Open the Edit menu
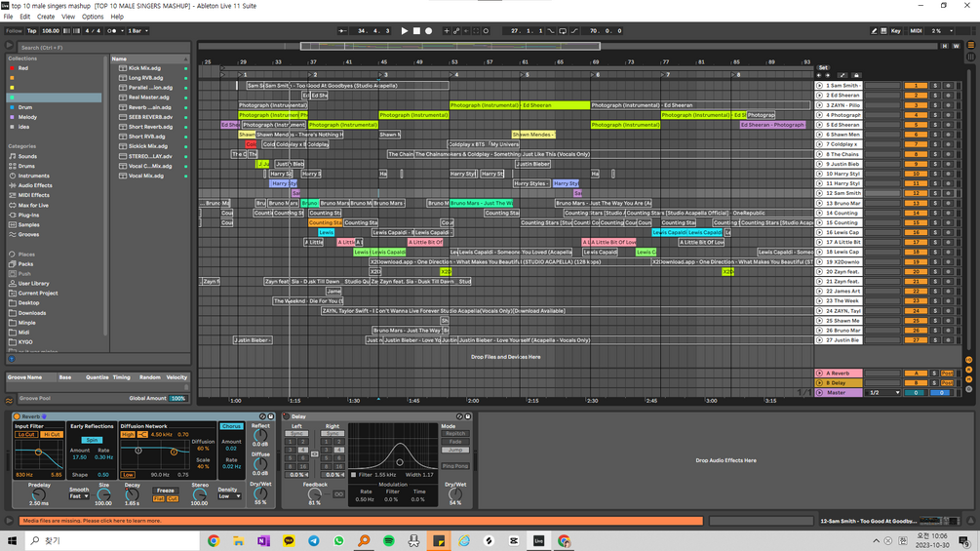 [x=25, y=17]
